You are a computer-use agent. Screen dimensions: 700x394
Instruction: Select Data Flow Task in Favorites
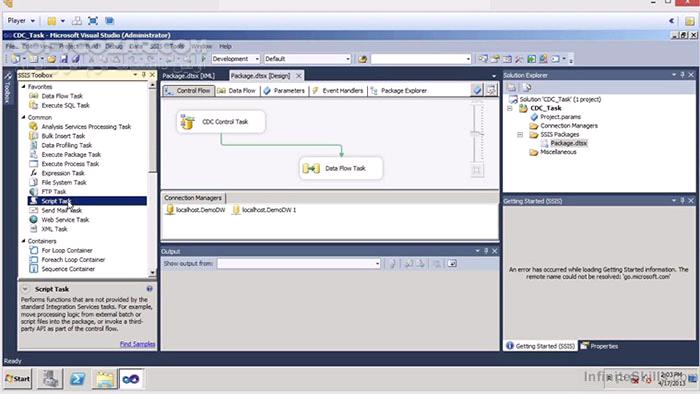point(62,96)
